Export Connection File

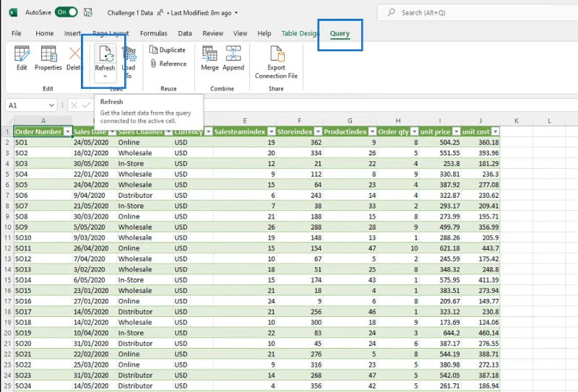[276, 62]
